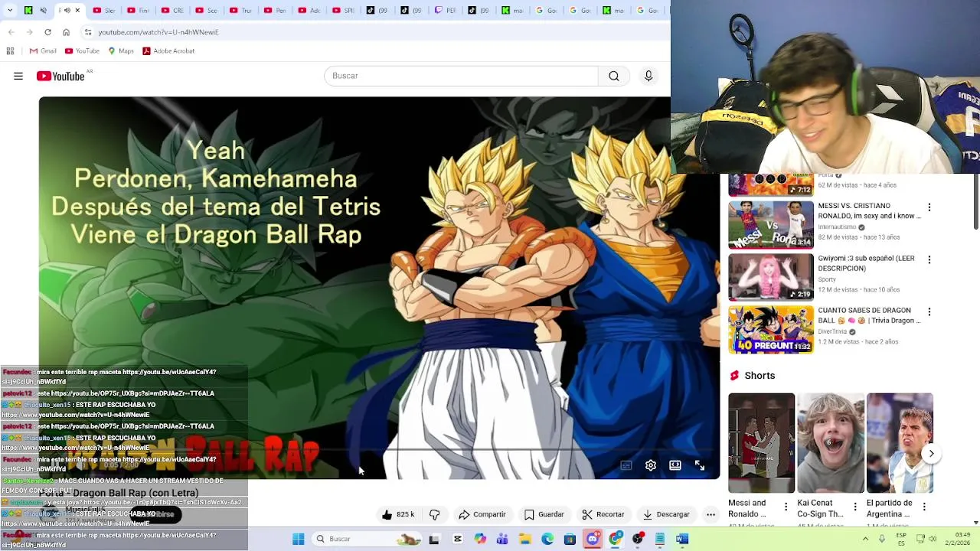Go back in the browser history
The image size is (980, 551).
(11, 32)
